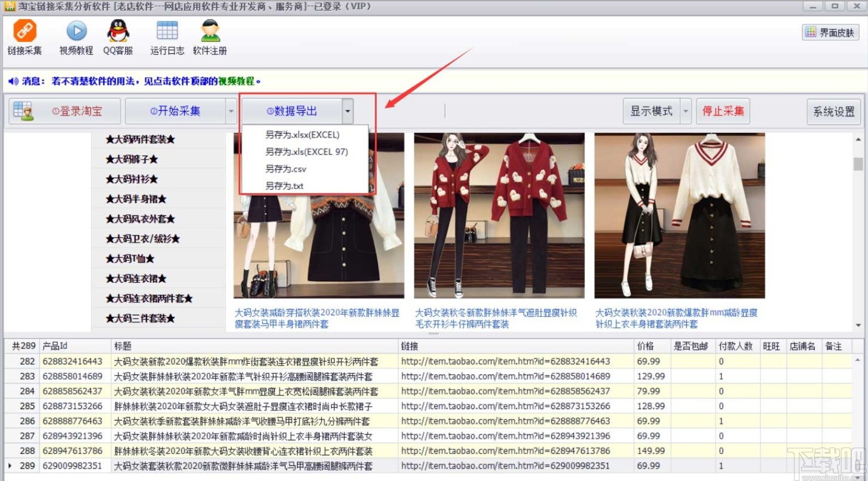Select the 大码T恤 category
This screenshot has height=481, width=868.
tap(130, 258)
